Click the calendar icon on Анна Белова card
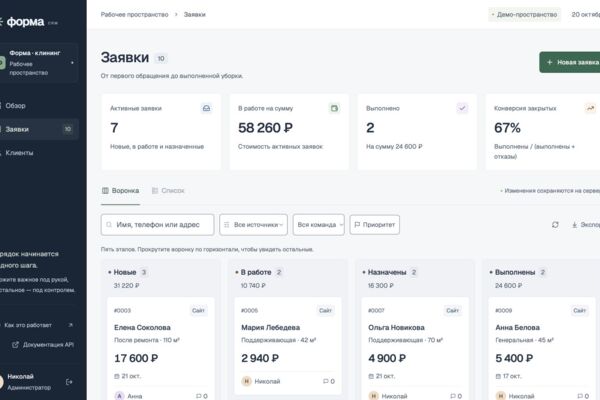This screenshot has height=400, width=600. click(x=498, y=376)
